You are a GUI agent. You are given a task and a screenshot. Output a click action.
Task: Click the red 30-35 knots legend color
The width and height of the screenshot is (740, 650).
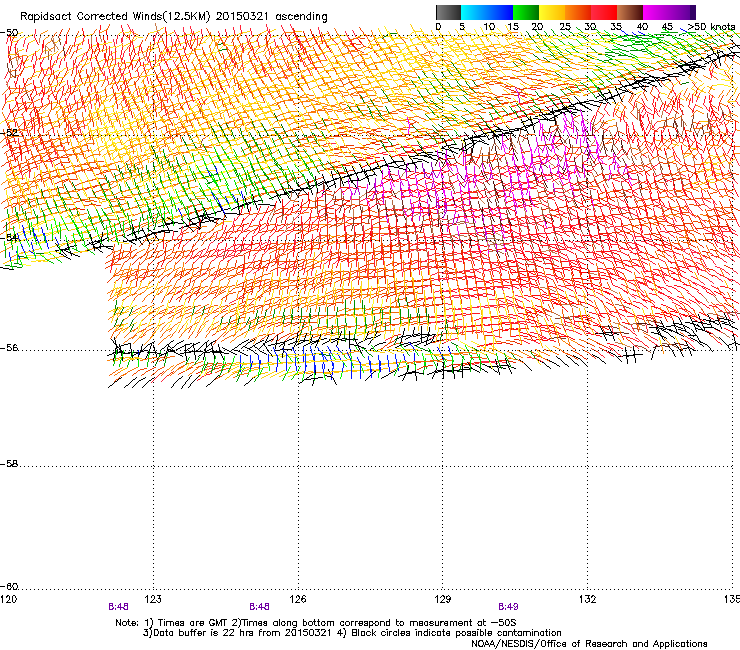pos(604,12)
